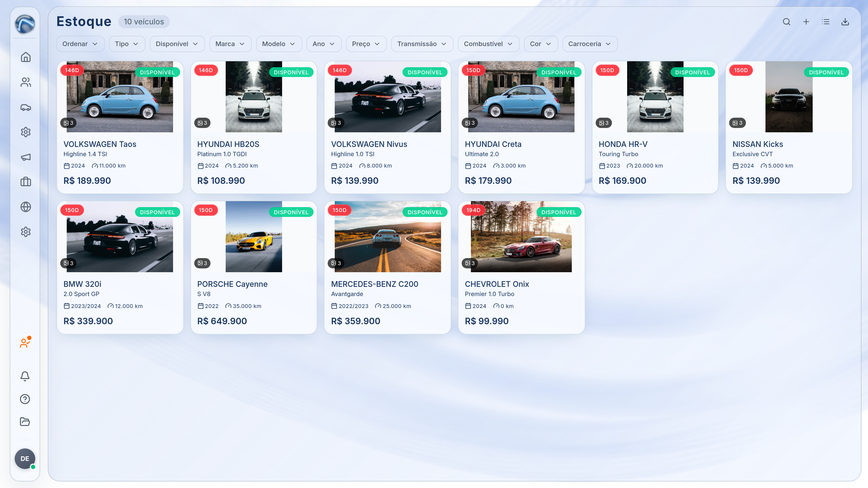Open the PORSCHE Cayenne vehicle title

(x=232, y=284)
